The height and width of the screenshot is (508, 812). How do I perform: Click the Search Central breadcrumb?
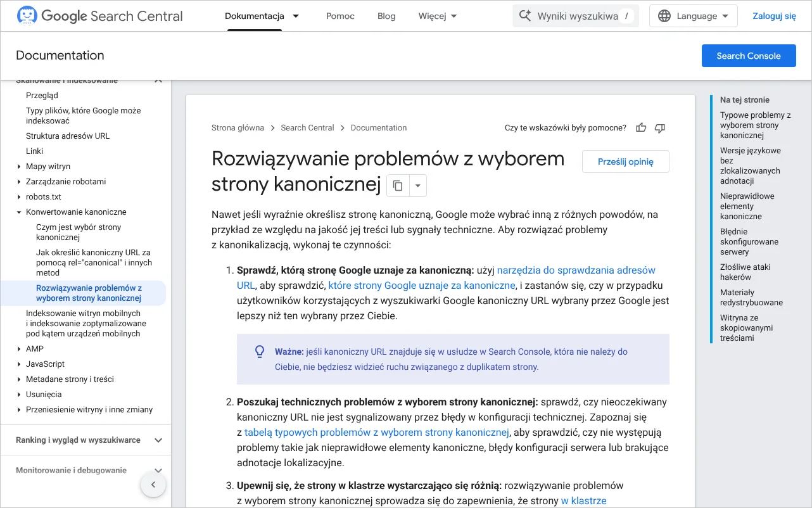click(x=307, y=128)
